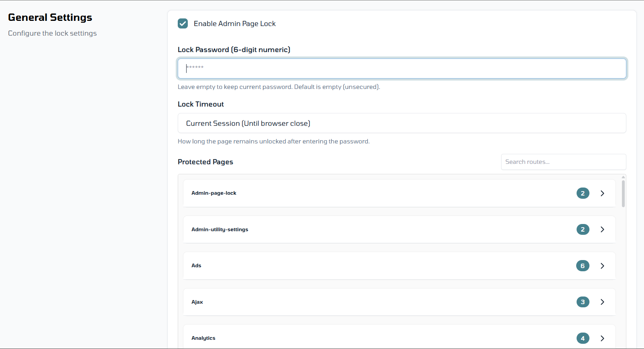The image size is (644, 349).
Task: Expand Admin-utility-settings using its chevron arrow
Action: pos(602,230)
